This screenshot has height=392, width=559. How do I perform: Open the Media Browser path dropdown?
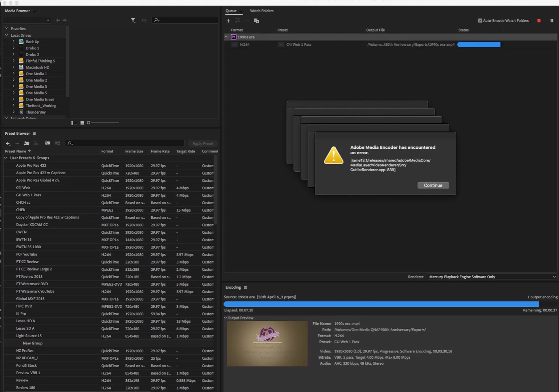(26, 20)
